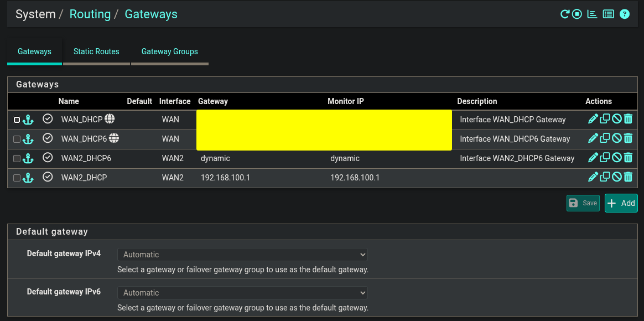Tick the WAN2_DHCP row checkbox
644x321 pixels.
pyautogui.click(x=17, y=178)
